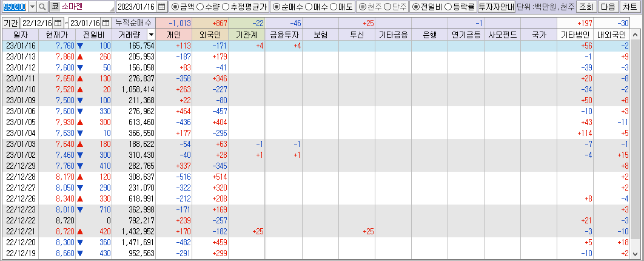Select the 매수 radio button

click(309, 7)
